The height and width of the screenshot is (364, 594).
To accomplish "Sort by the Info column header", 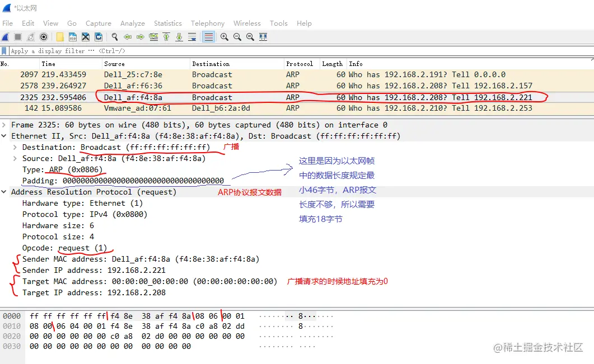I will (470, 64).
